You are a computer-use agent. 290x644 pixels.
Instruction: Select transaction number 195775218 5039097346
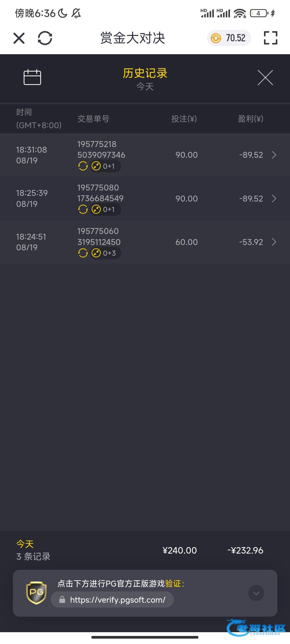101,149
